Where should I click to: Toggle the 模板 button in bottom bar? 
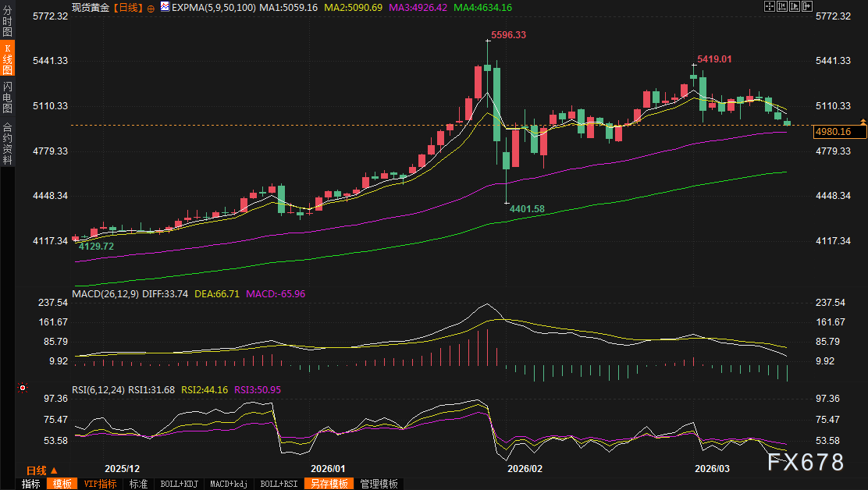[x=62, y=484]
